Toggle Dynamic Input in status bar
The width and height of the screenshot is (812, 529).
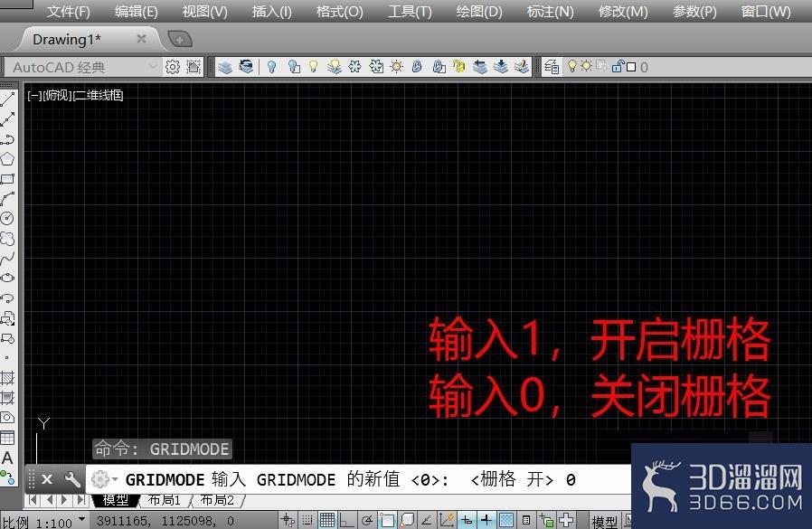tap(467, 520)
